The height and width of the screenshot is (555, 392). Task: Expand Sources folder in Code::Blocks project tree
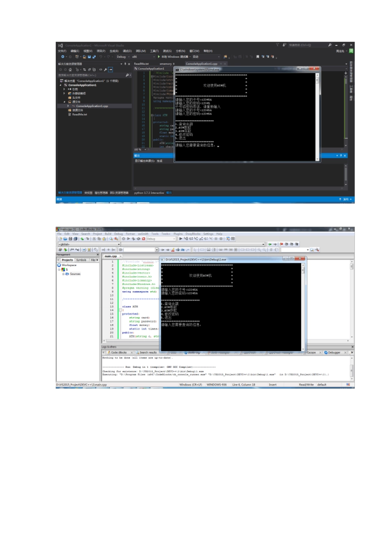coord(63,274)
